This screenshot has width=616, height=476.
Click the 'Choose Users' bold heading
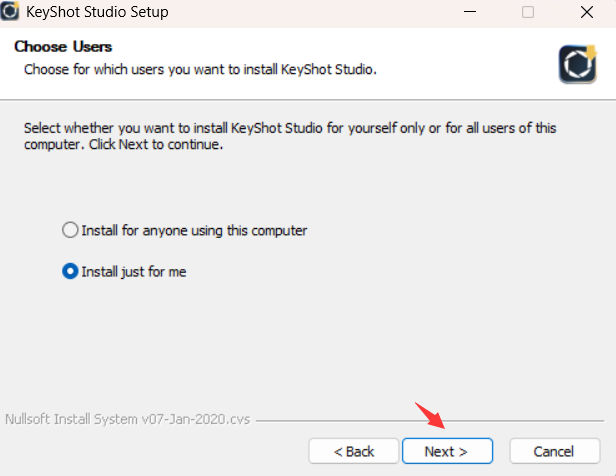point(63,47)
